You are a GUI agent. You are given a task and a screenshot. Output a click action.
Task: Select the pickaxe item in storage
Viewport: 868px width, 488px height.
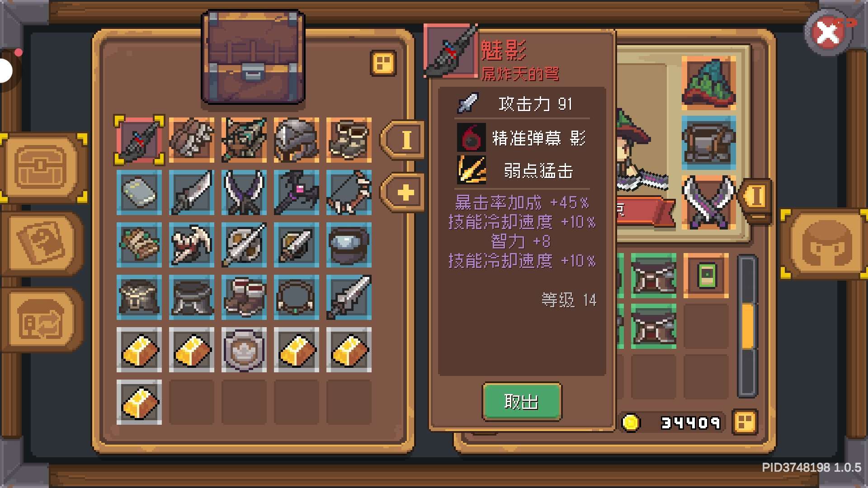pyautogui.click(x=192, y=245)
